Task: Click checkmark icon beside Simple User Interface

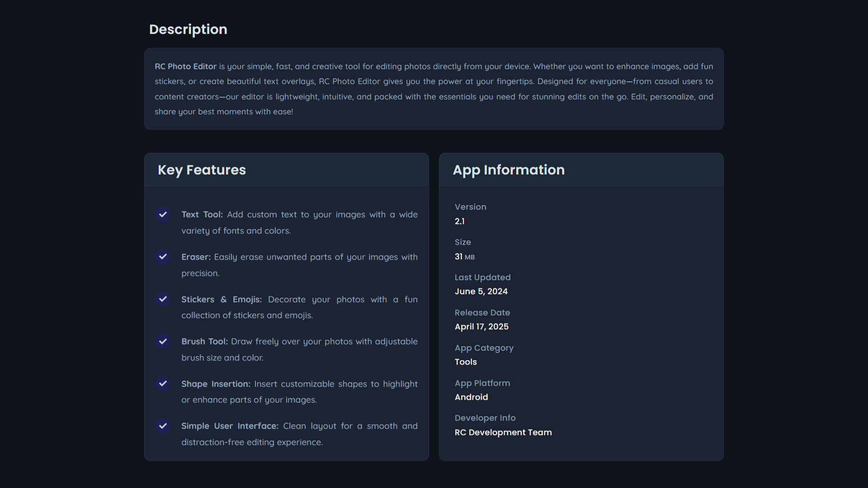Action: [x=163, y=426]
